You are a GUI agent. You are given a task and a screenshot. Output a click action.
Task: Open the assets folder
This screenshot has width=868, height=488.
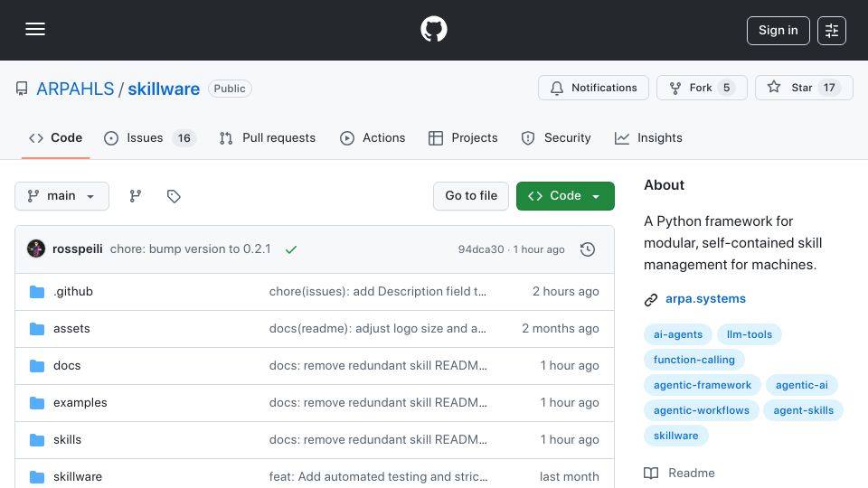point(71,329)
